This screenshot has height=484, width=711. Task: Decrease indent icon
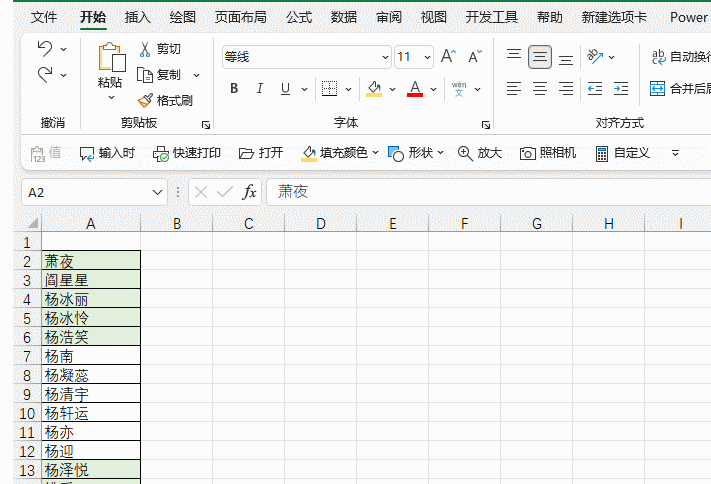click(x=595, y=88)
